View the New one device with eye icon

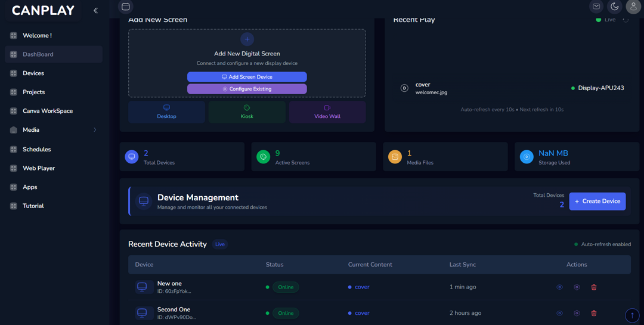pyautogui.click(x=559, y=287)
